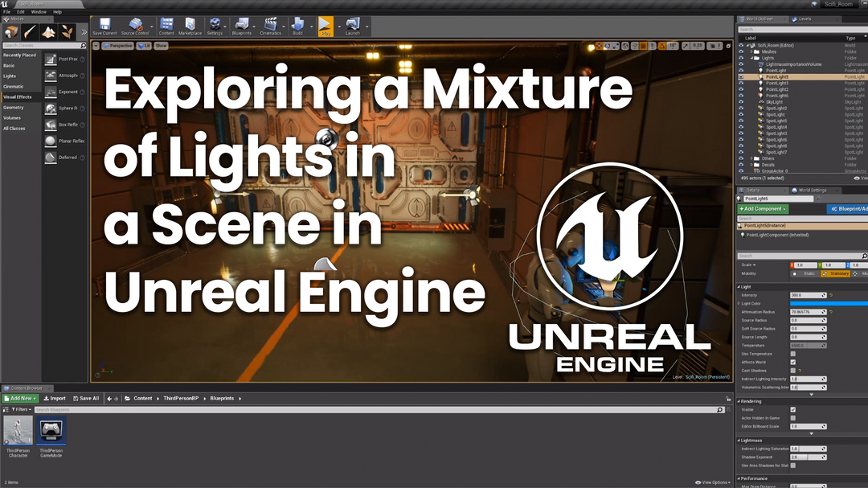
Task: Open the Window menu
Action: pos(39,11)
